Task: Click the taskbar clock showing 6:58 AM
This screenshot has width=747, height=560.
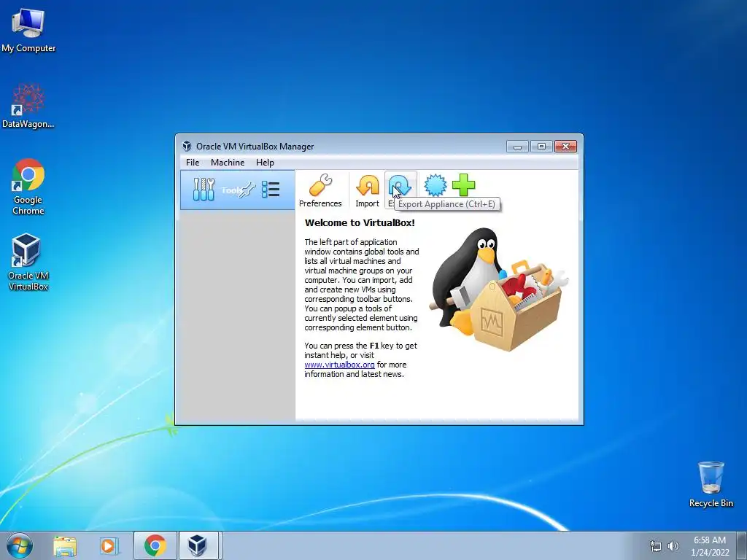Action: (710, 546)
